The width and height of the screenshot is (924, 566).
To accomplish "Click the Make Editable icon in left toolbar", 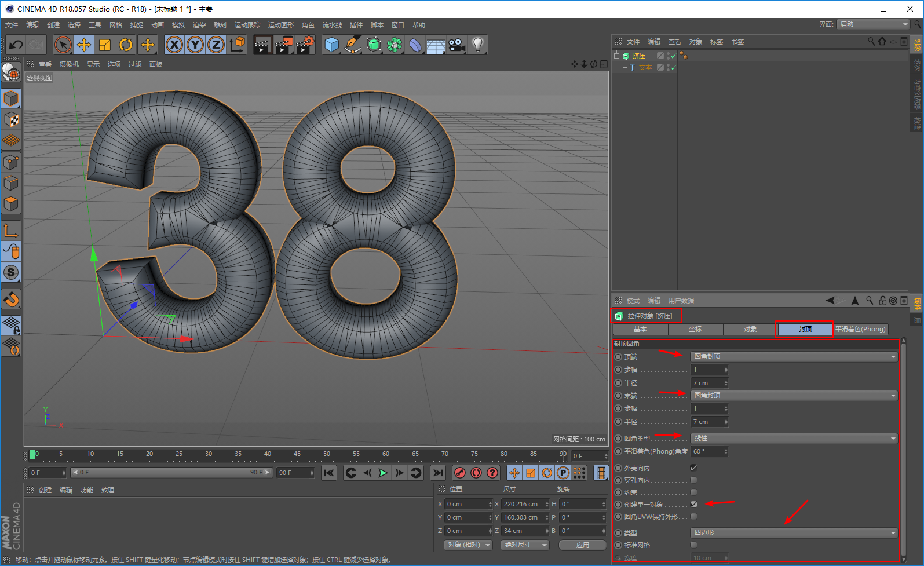I will point(11,72).
